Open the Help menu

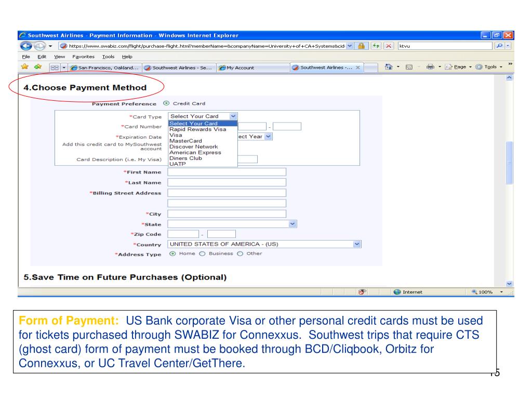pyautogui.click(x=127, y=57)
